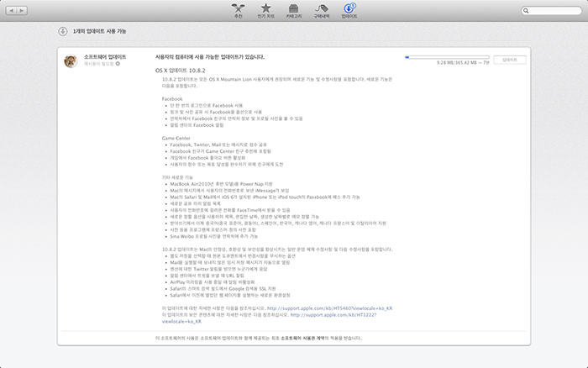Click the Google 검색용 SSL 지원 bullet
Viewport: 588px width, 368px height.
pos(223,289)
